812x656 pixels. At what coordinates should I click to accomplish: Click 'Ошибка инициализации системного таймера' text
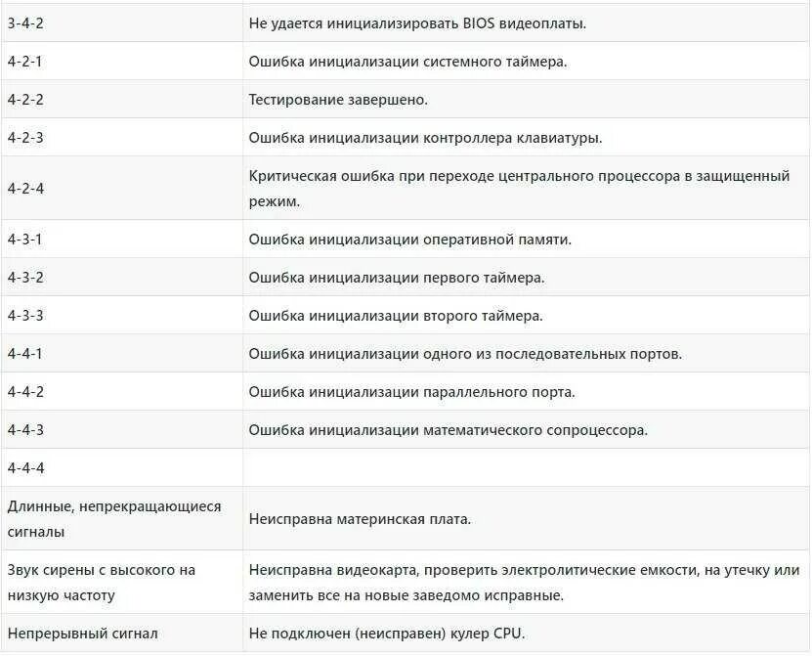[407, 62]
